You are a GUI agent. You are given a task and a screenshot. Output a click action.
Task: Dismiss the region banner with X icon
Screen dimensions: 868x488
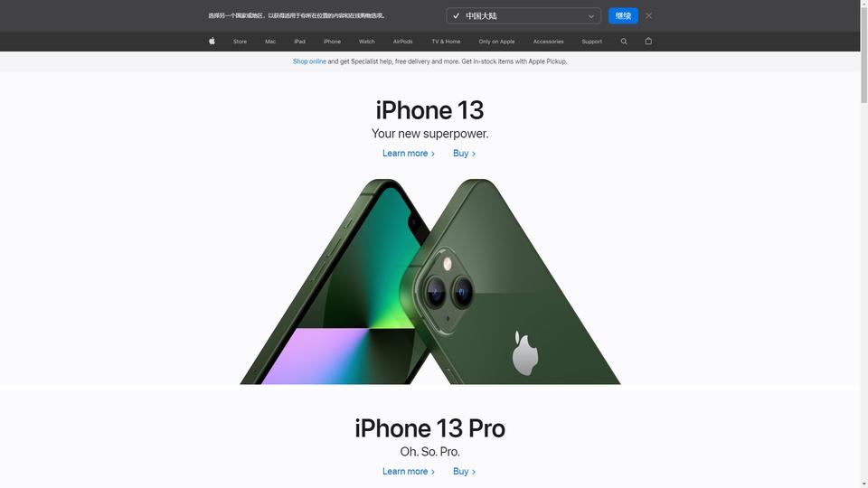pos(649,15)
